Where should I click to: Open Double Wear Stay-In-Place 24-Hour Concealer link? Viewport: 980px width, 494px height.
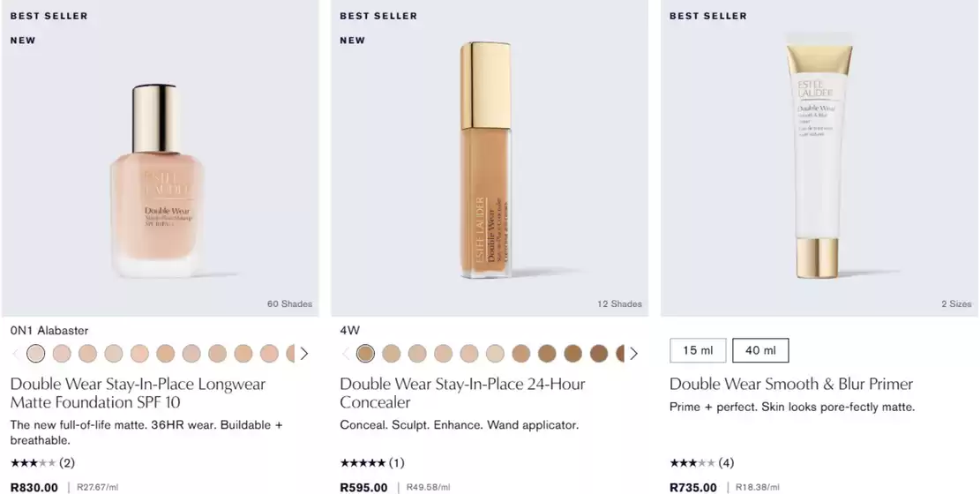(462, 393)
